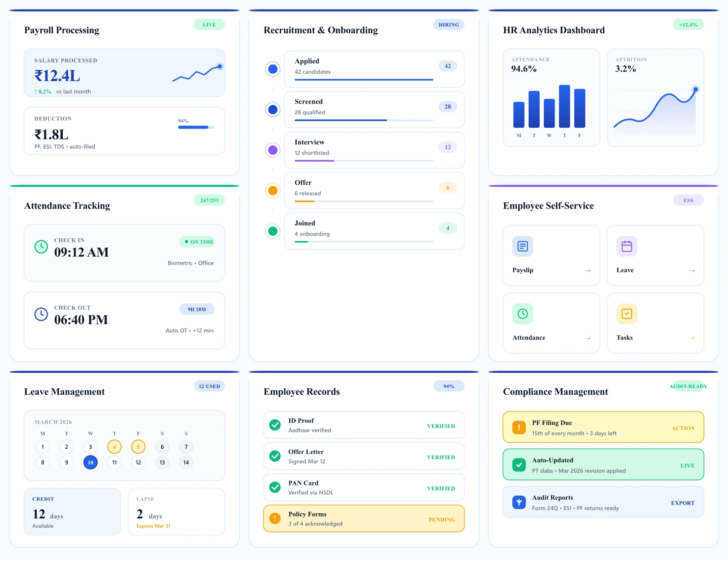The image size is (728, 561).
Task: Click the Joined count badge 4
Action: (x=448, y=228)
